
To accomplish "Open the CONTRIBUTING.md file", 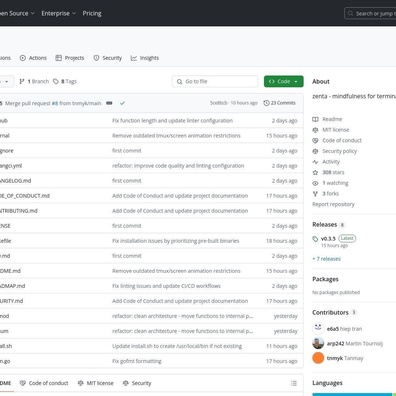I will coord(19,211).
